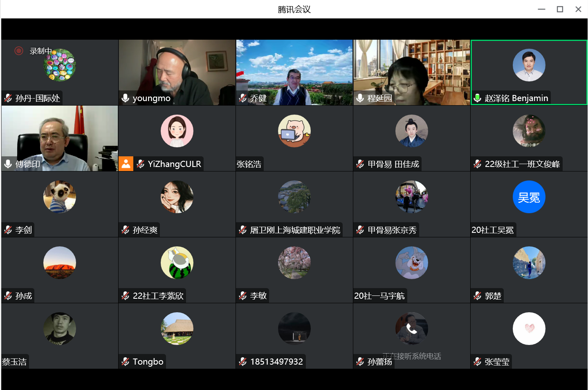
Task: Click muted mic icon of 屠卫刚上海城建职业学院
Action: [243, 230]
